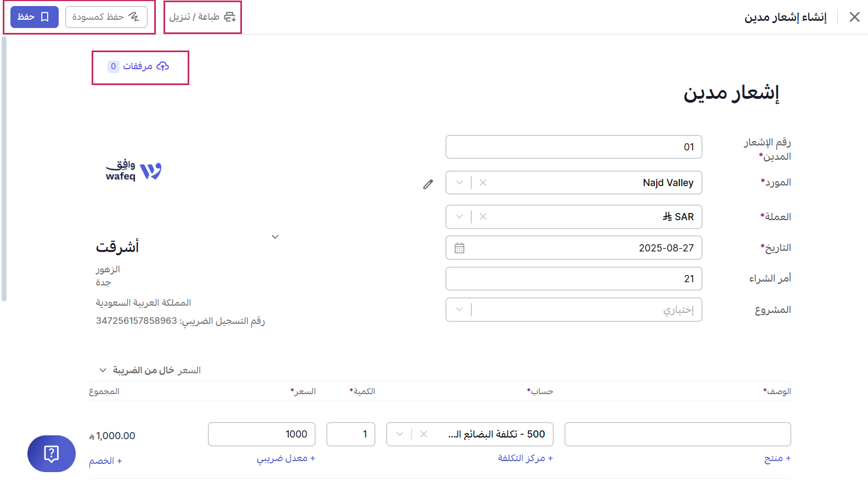Click the حفظ save button
Viewport: 868px width, 482px height.
[34, 17]
